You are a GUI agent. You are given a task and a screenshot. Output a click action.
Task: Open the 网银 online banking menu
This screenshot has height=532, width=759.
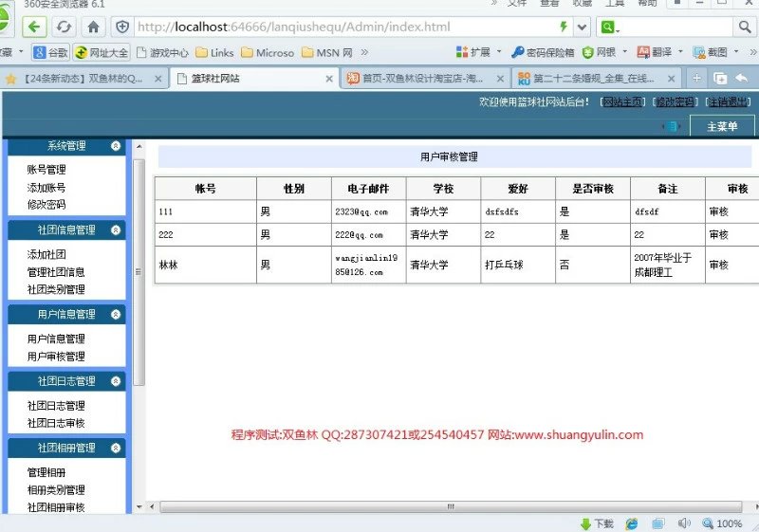click(604, 52)
